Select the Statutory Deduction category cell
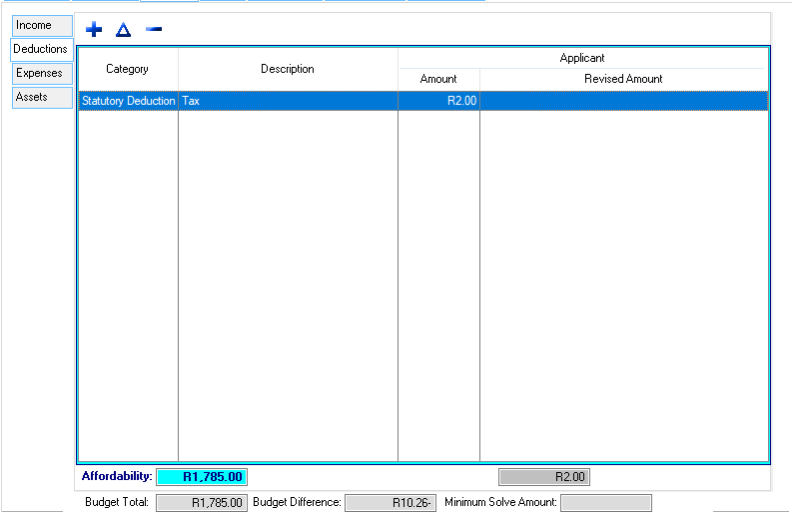This screenshot has height=512, width=792. click(128, 101)
